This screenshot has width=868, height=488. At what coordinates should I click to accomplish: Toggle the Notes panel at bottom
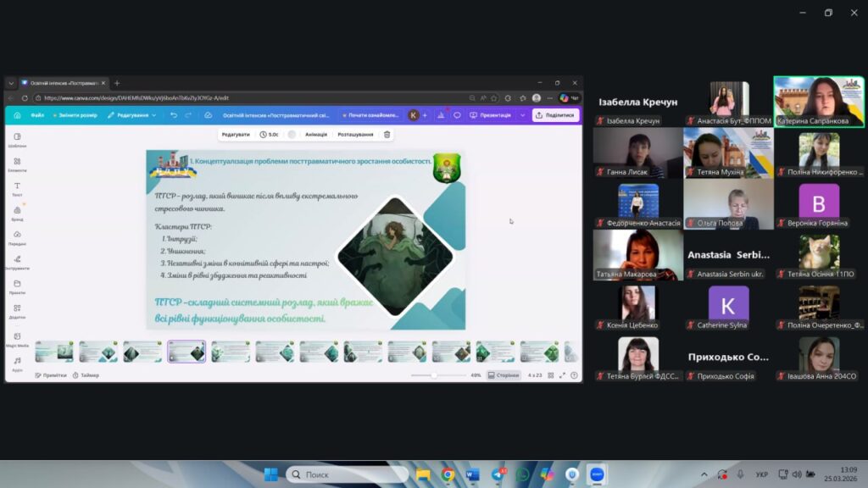point(51,375)
